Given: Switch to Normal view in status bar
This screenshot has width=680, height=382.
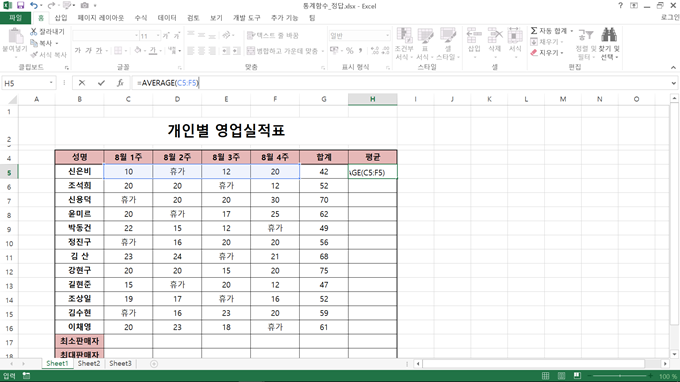Looking at the screenshot, I should click(x=546, y=376).
